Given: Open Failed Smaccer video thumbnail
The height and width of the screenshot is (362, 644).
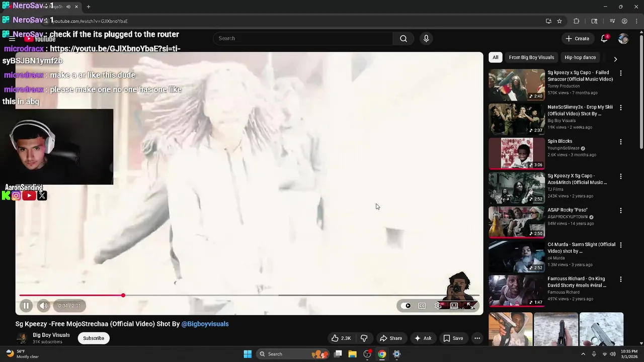Looking at the screenshot, I should [517, 84].
